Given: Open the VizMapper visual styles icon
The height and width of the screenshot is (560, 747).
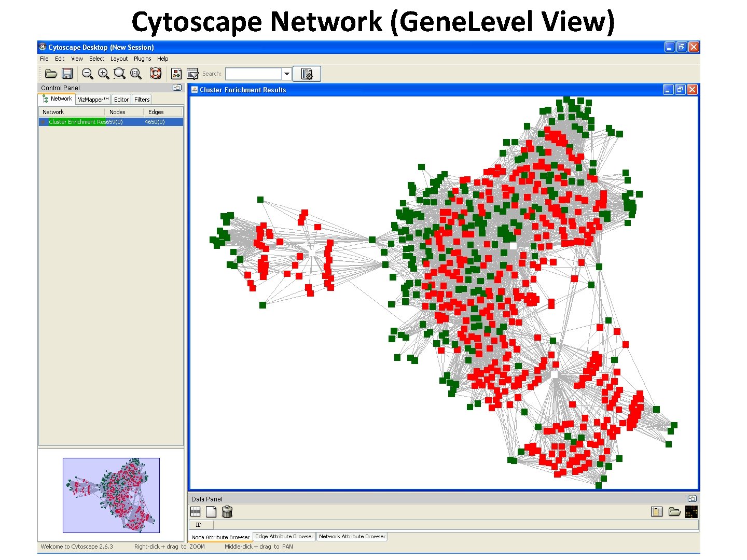Looking at the screenshot, I should click(x=176, y=73).
